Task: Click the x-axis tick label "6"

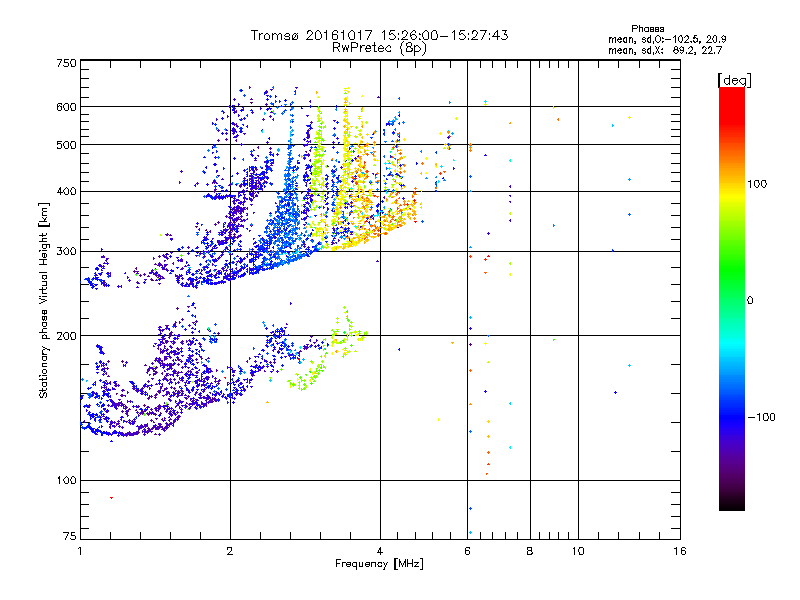Action: [467, 552]
